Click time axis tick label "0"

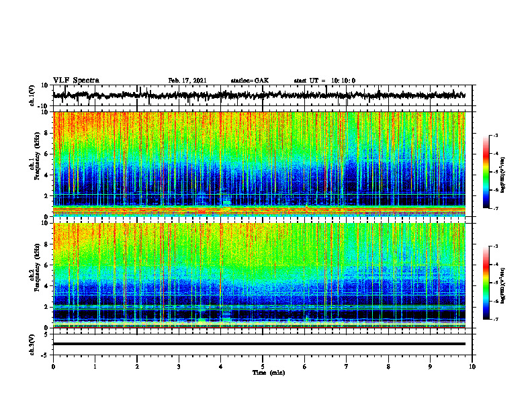tap(53, 367)
